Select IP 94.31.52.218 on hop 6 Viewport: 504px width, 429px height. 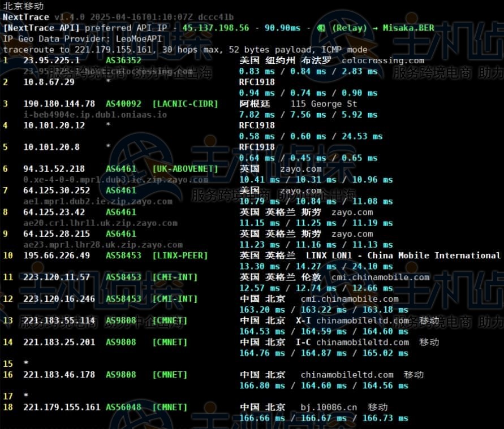(54, 168)
